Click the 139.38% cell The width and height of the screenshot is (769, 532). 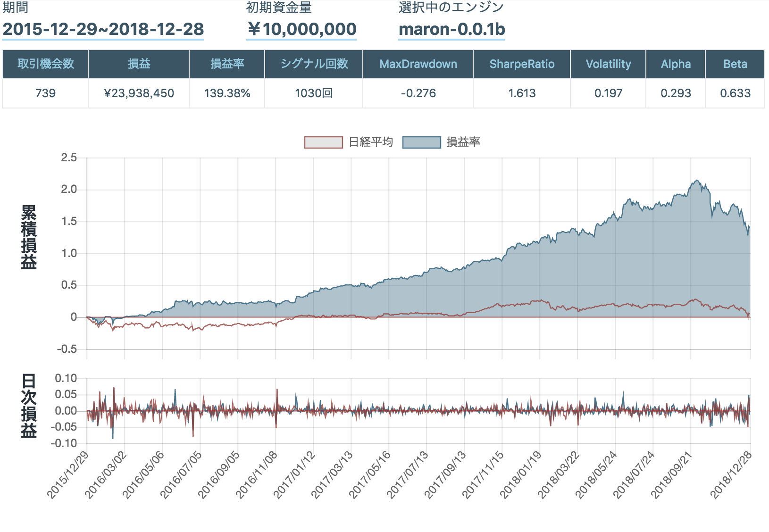click(x=227, y=93)
